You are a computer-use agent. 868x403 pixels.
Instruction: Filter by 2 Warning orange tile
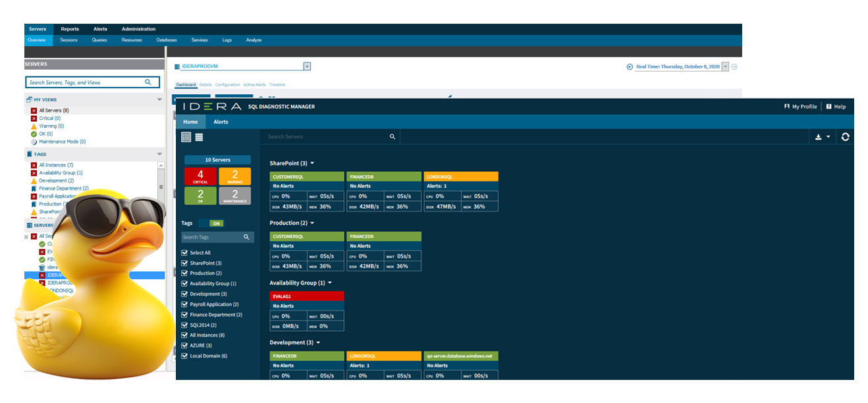235,176
